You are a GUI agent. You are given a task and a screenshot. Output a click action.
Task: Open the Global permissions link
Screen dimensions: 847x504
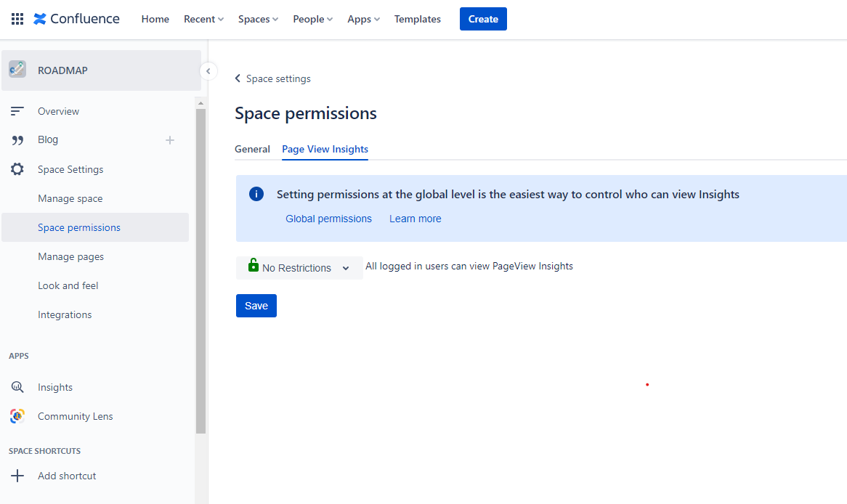328,218
